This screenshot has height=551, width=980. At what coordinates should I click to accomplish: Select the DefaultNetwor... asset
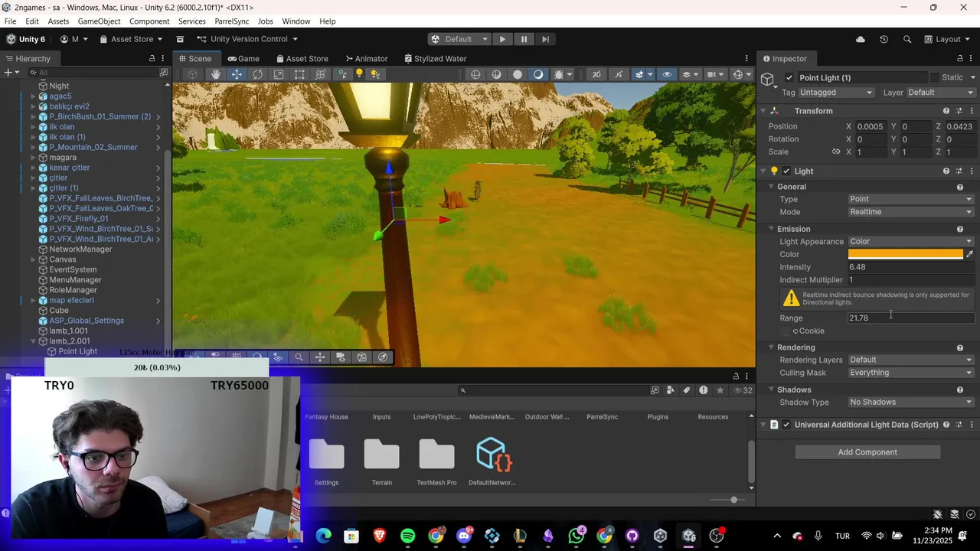tap(492, 461)
